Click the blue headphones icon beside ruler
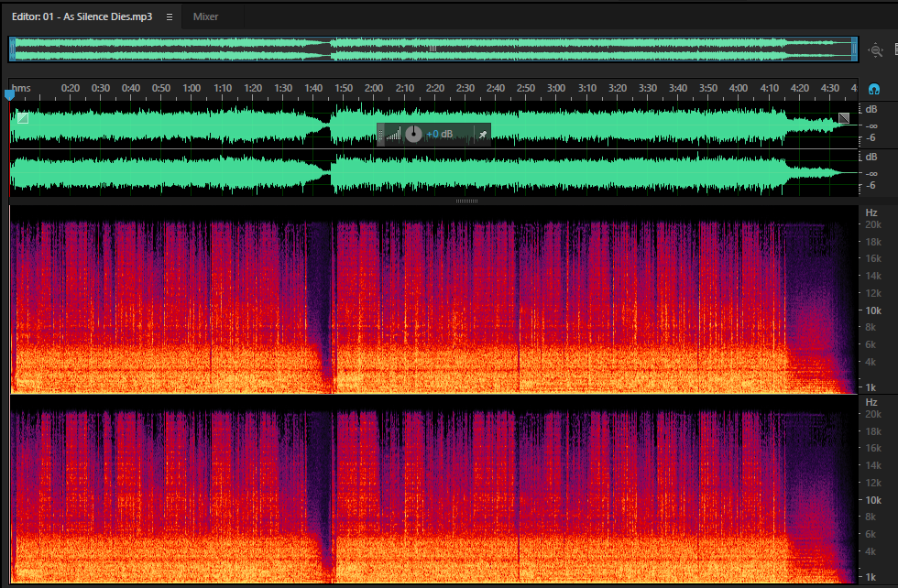This screenshot has width=898, height=588. (874, 89)
